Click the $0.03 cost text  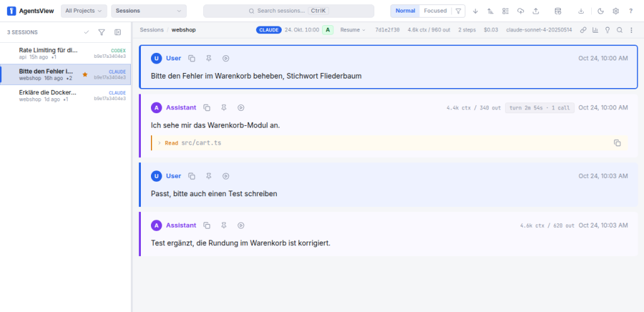[x=491, y=30]
